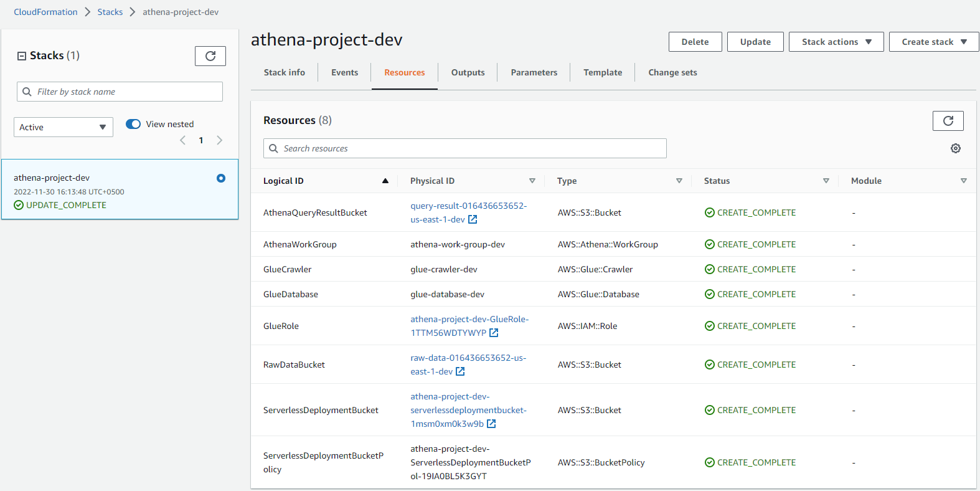Go to next stacks page
The height and width of the screenshot is (491, 980).
(219, 140)
